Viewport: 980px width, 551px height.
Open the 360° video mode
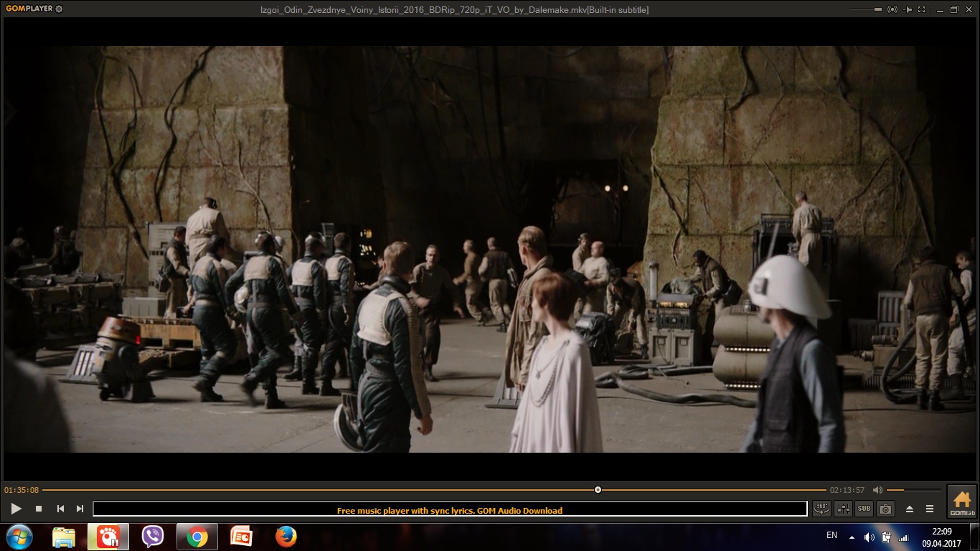822,509
